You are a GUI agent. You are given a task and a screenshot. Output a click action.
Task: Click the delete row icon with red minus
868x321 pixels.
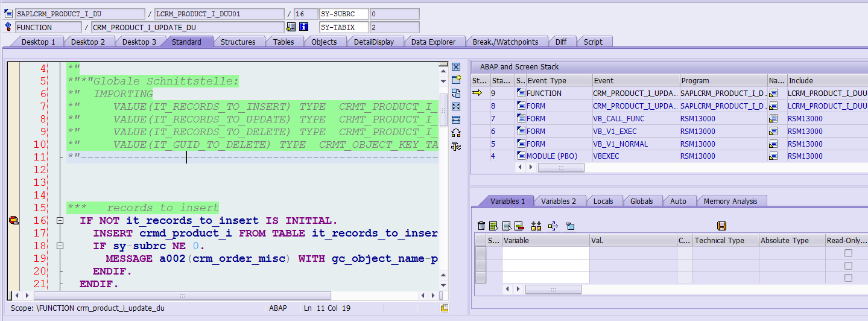click(519, 226)
